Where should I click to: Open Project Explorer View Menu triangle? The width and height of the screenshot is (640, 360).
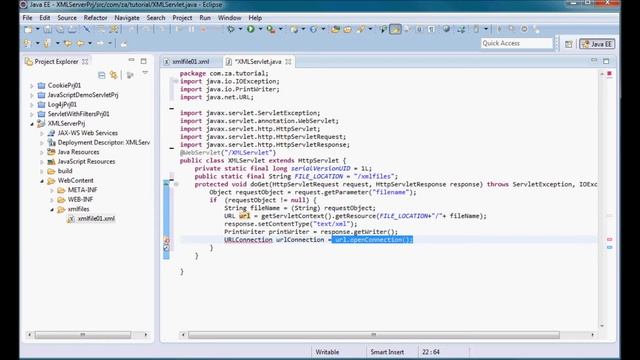(x=145, y=73)
